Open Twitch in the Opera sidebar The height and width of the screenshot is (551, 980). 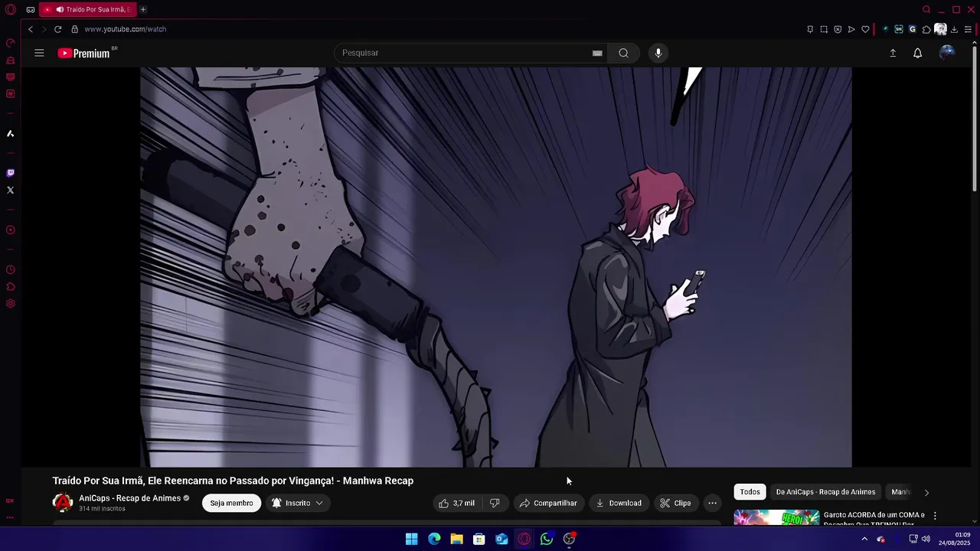[10, 173]
